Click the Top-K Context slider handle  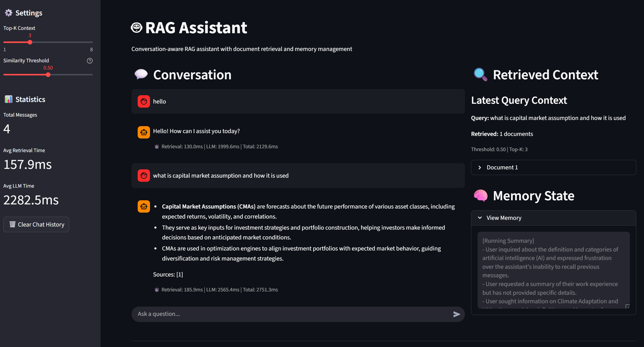click(30, 42)
